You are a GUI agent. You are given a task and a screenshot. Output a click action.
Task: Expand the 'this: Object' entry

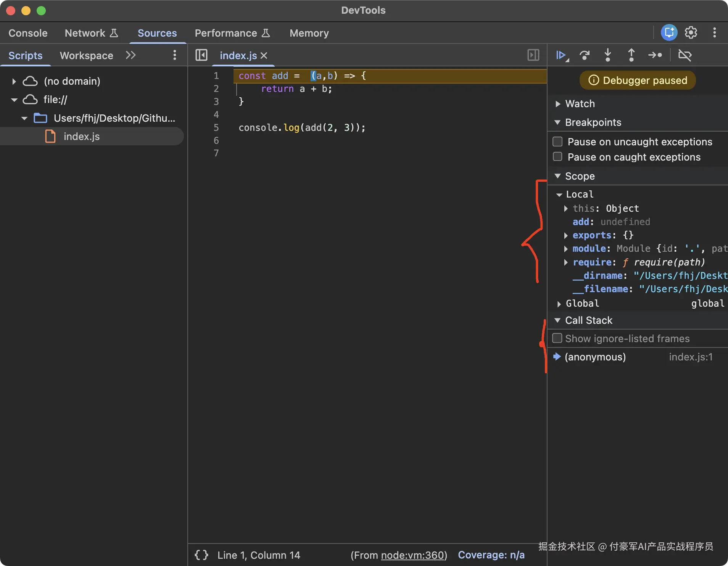(566, 209)
